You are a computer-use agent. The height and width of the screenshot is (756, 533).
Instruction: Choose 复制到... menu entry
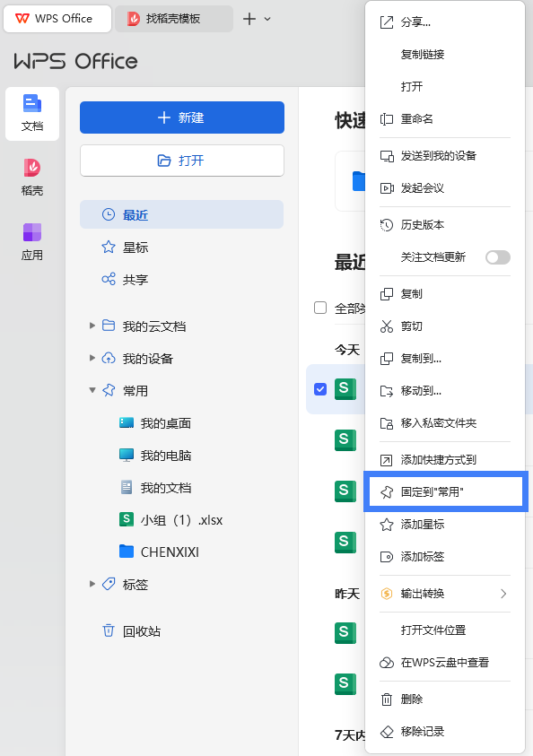[x=445, y=359]
